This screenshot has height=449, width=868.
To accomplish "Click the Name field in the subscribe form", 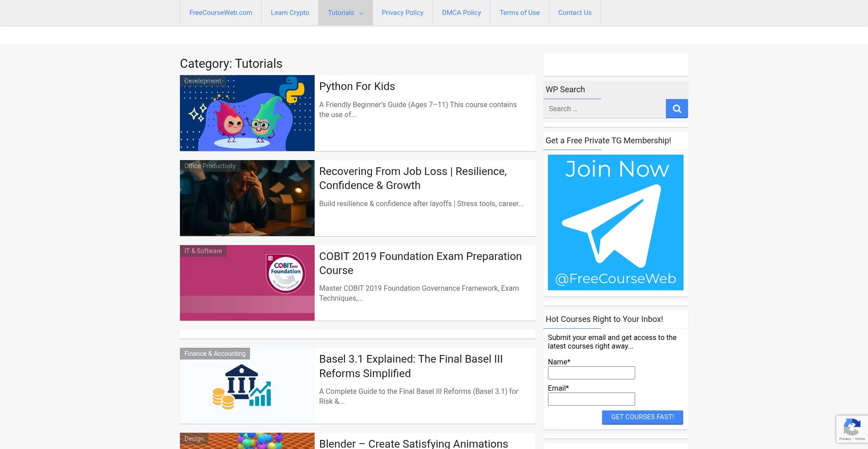I will [591, 373].
